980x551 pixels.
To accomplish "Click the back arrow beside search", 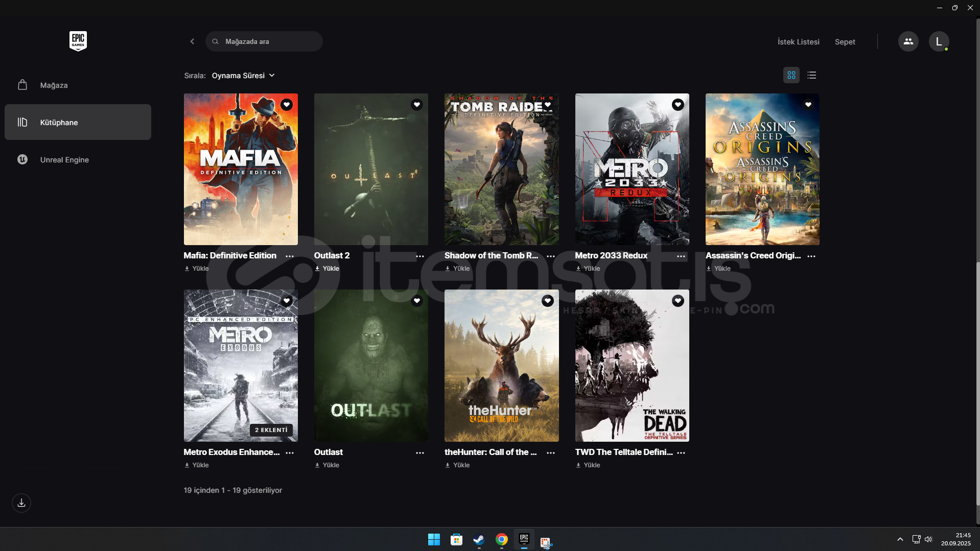I will point(192,41).
